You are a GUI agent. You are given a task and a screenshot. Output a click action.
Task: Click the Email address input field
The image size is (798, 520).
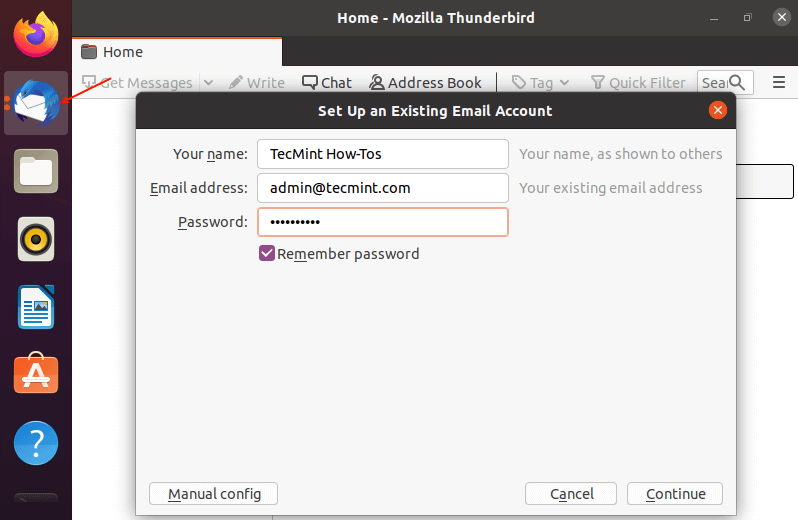coord(382,188)
